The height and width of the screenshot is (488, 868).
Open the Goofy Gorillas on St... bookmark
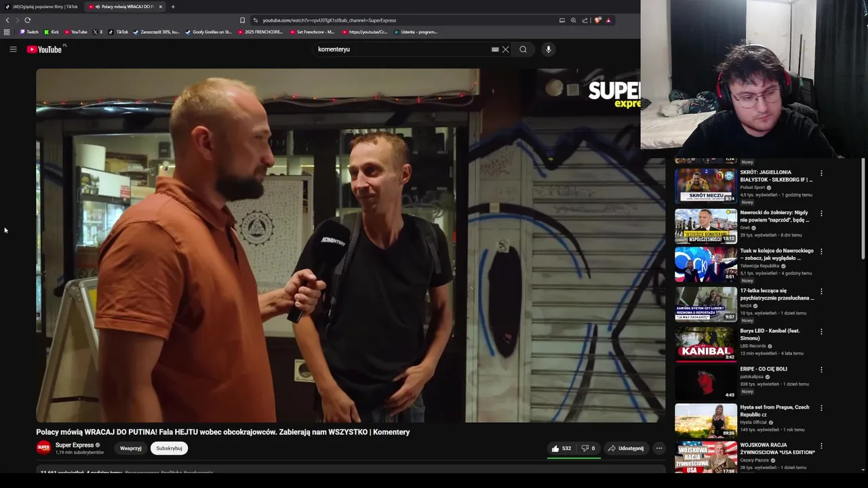[x=208, y=32]
